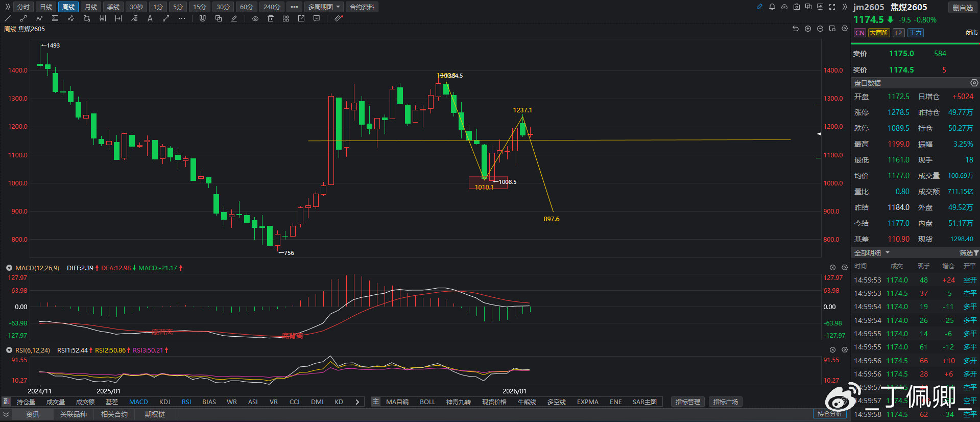This screenshot has width=980, height=422.
Task: Select the text annotation tool
Action: point(150,18)
